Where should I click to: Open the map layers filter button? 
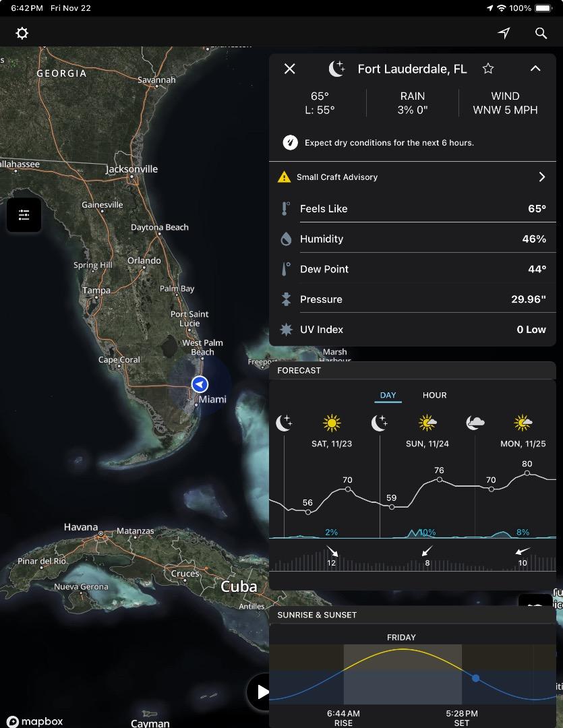24,215
